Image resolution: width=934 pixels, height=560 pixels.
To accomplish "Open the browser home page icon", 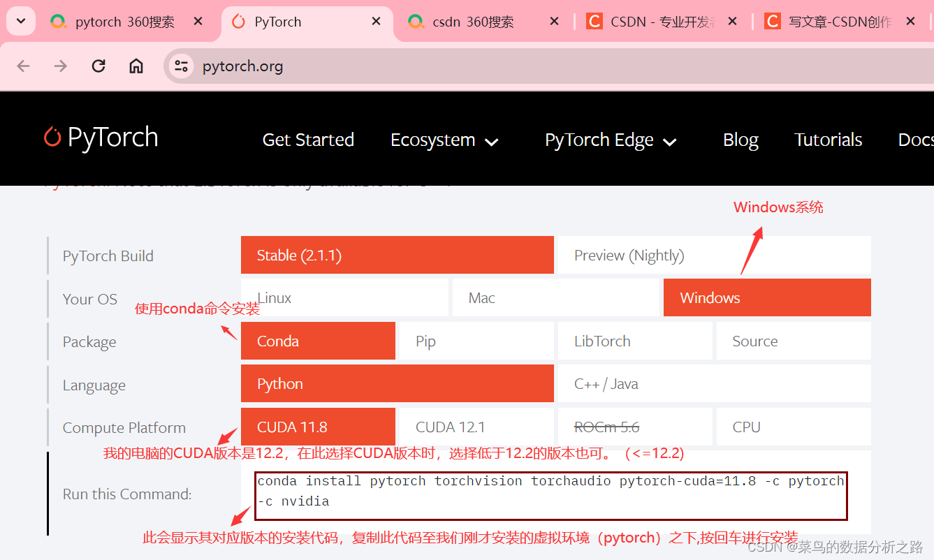I will tap(136, 66).
